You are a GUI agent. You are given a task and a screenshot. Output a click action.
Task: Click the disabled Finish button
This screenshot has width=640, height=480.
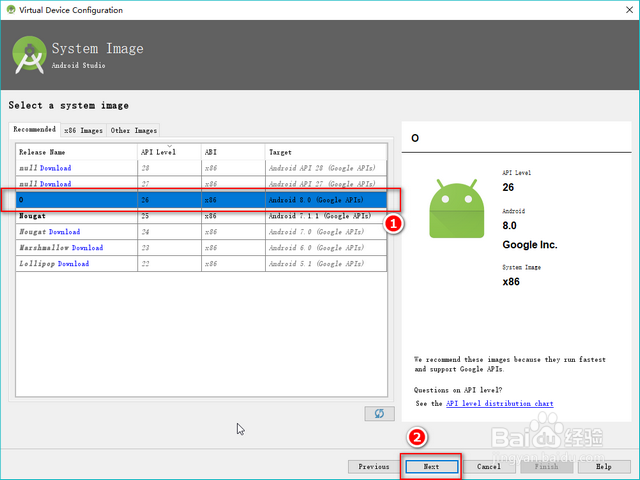[x=547, y=467]
